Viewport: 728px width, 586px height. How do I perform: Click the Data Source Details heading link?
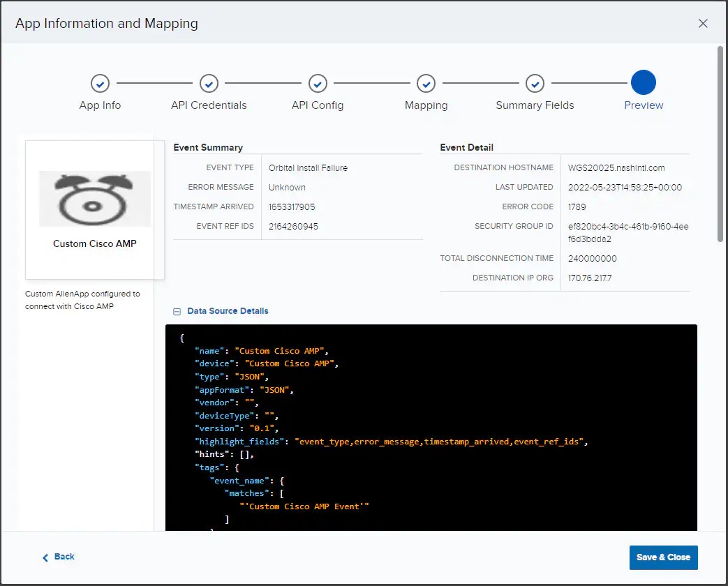[228, 311]
